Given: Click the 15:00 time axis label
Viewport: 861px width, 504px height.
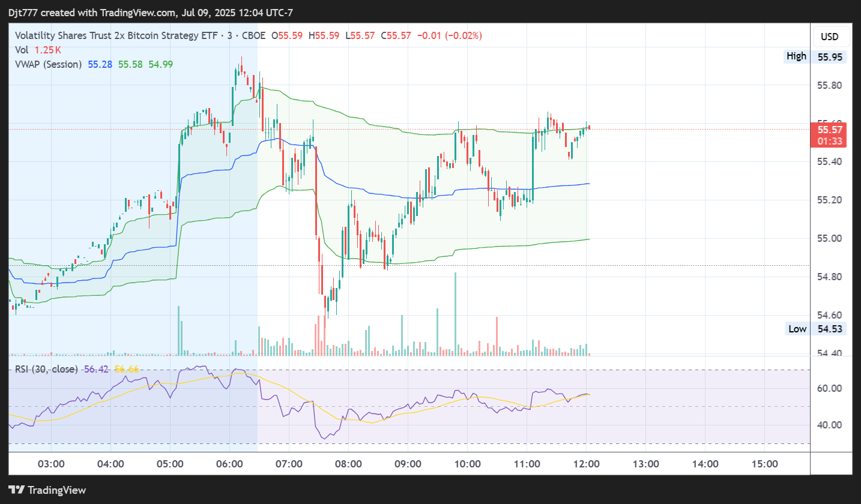Looking at the screenshot, I should 764,464.
